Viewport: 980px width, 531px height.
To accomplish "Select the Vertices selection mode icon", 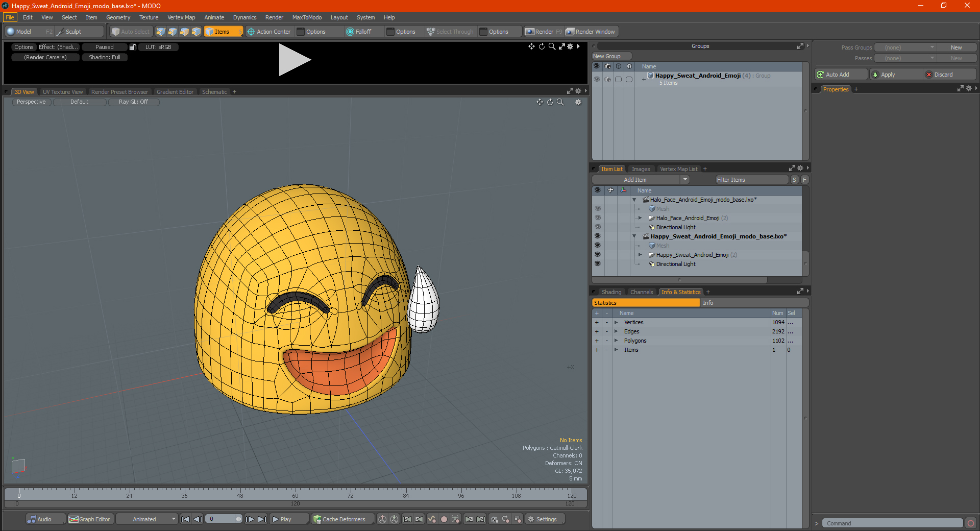I will pyautogui.click(x=161, y=32).
